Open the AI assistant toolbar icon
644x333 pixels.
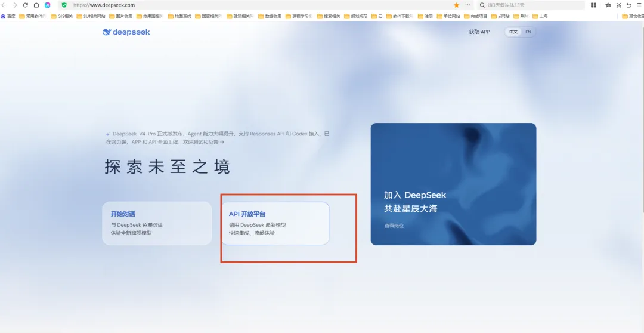(48, 5)
